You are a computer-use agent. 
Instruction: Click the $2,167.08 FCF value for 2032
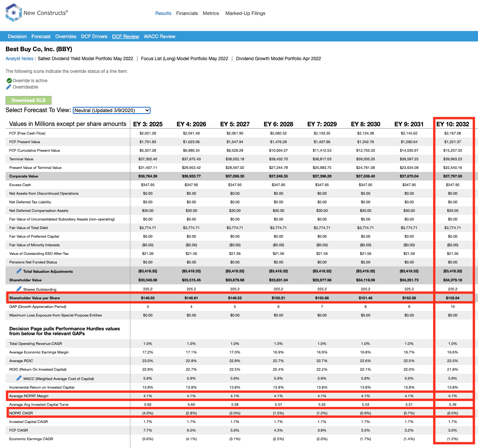point(453,133)
